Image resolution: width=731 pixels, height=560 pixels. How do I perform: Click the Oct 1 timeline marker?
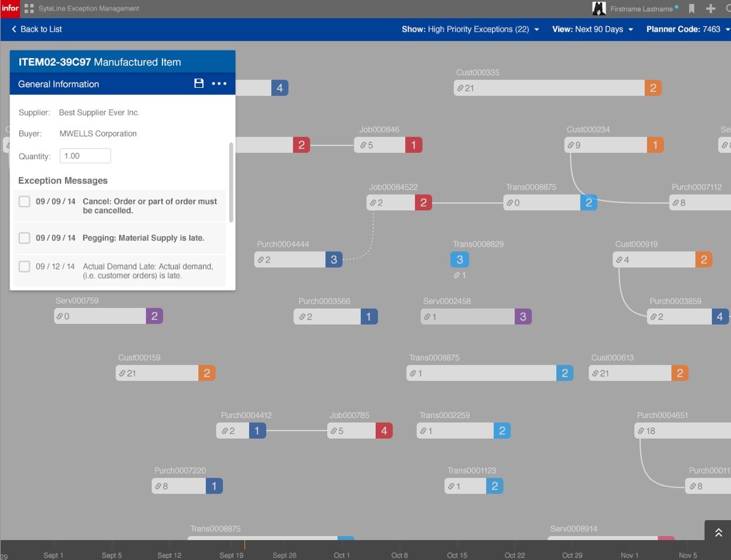click(x=342, y=555)
